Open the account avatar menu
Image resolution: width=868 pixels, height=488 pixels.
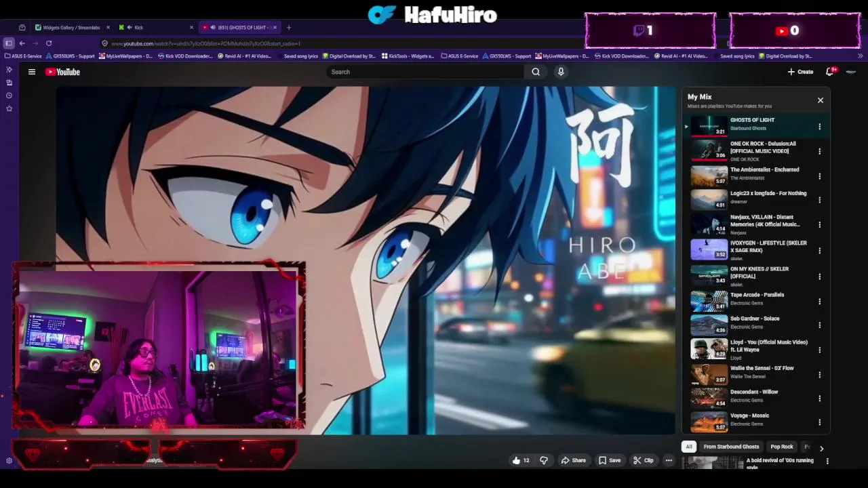point(851,72)
